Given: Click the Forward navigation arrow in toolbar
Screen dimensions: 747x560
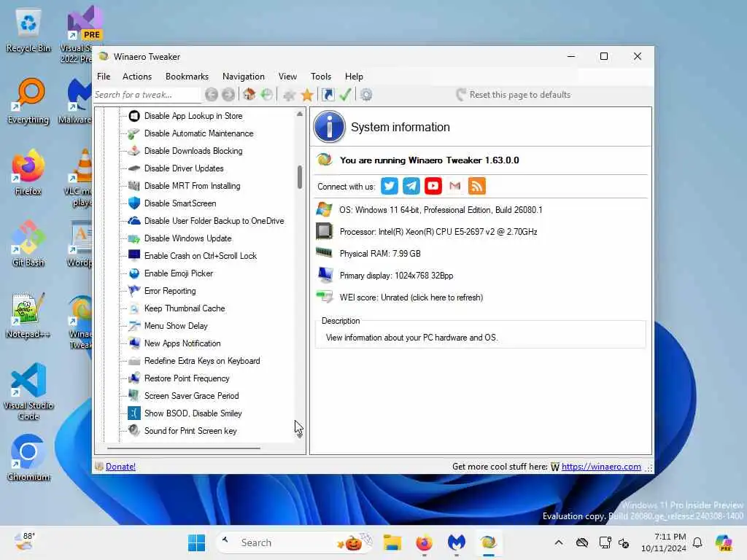Looking at the screenshot, I should pos(228,95).
